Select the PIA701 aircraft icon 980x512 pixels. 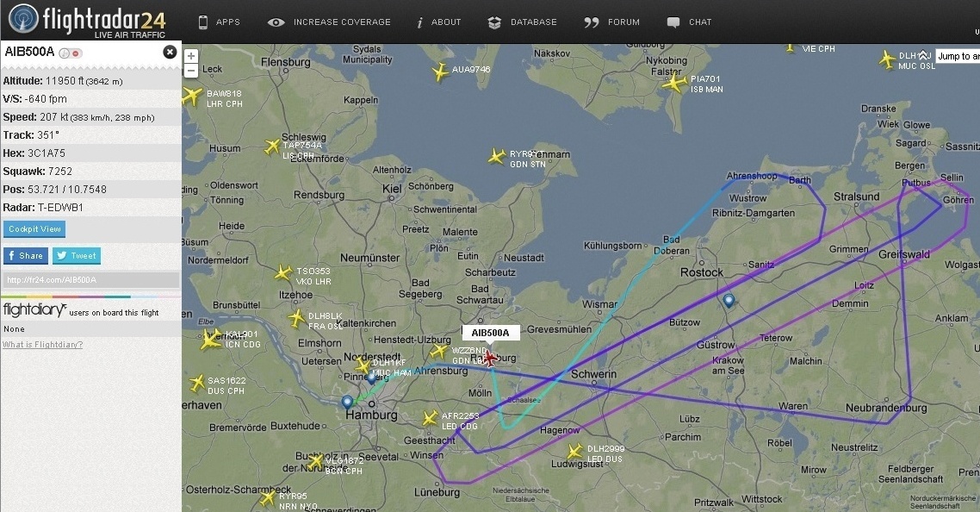pyautogui.click(x=675, y=82)
